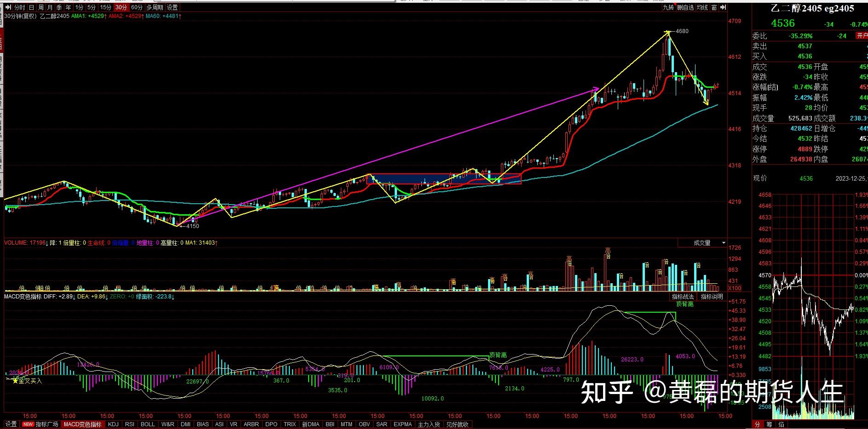
Task: Click the 30分钟(复权) chart label
Action: tap(20, 16)
